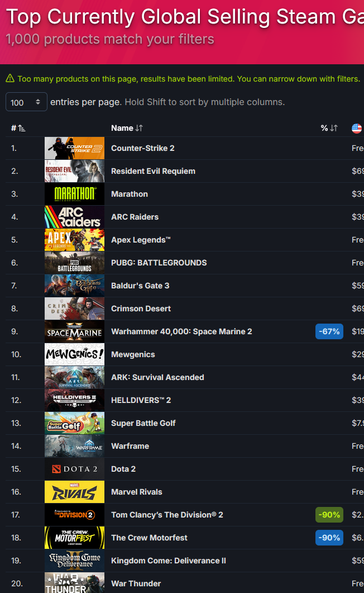Open Tom Clancy's The Division 2 link
Image resolution: width=364 pixels, height=593 pixels.
pos(167,515)
